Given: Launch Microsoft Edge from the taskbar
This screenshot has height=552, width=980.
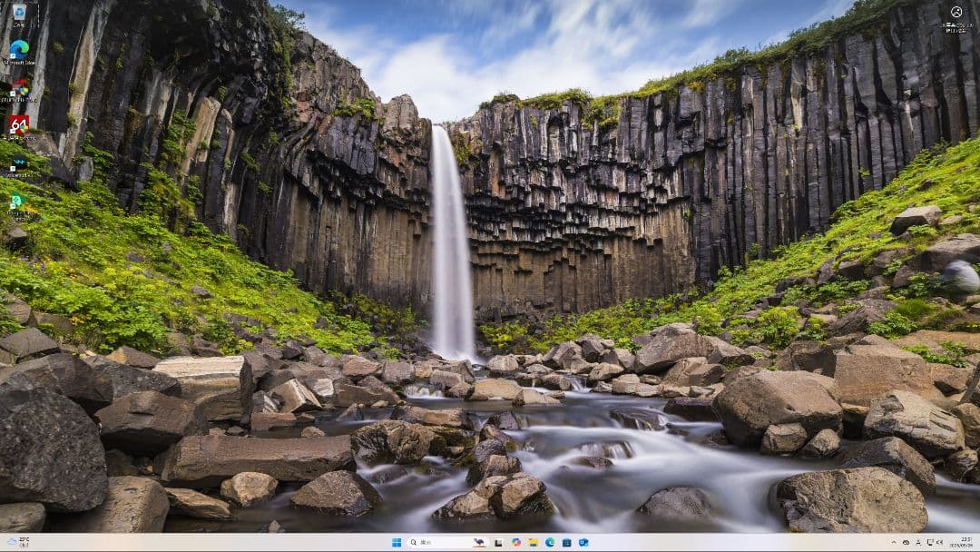Looking at the screenshot, I should 550,542.
